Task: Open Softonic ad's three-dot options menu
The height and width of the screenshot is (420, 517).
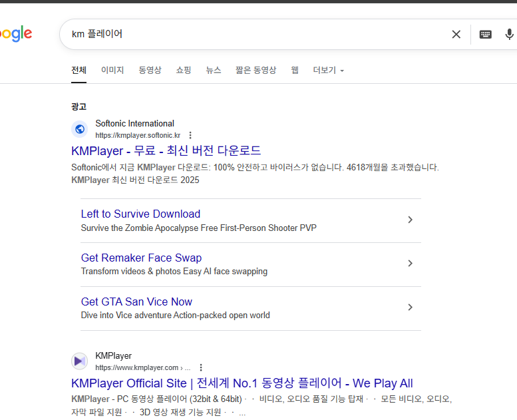Action: [190, 135]
